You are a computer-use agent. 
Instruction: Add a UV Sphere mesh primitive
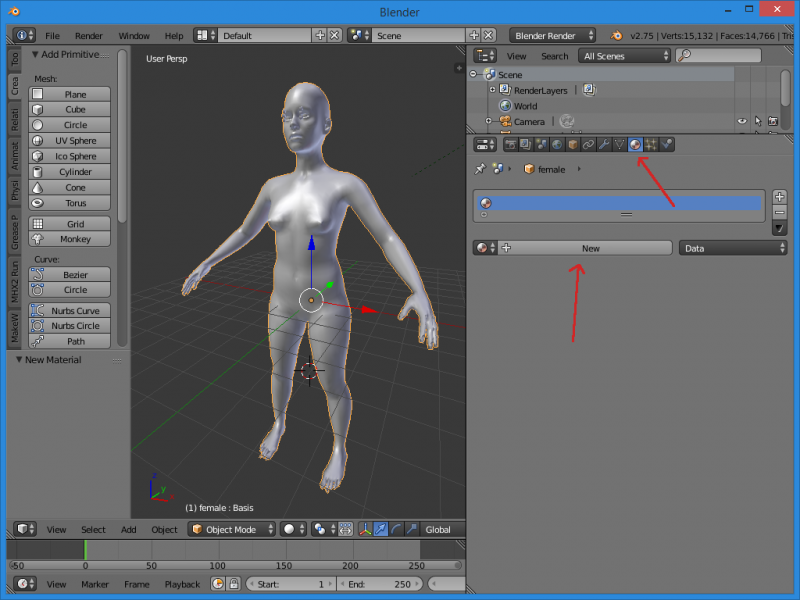click(75, 141)
